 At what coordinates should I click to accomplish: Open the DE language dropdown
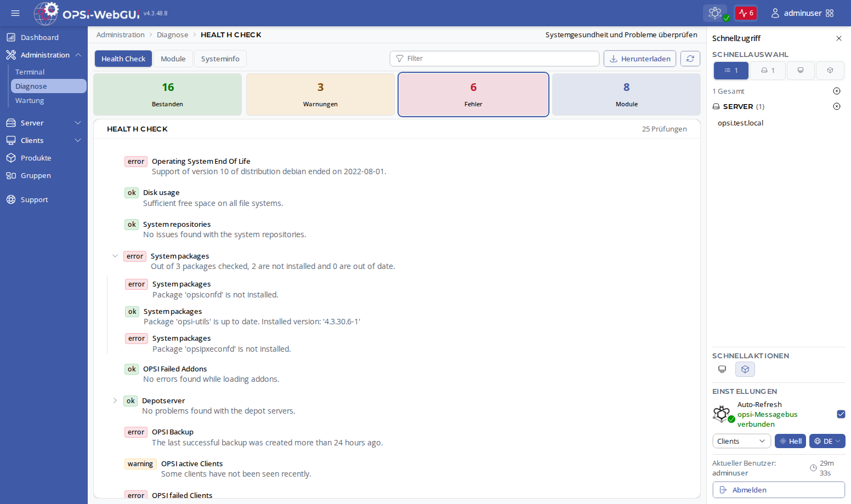coord(827,441)
